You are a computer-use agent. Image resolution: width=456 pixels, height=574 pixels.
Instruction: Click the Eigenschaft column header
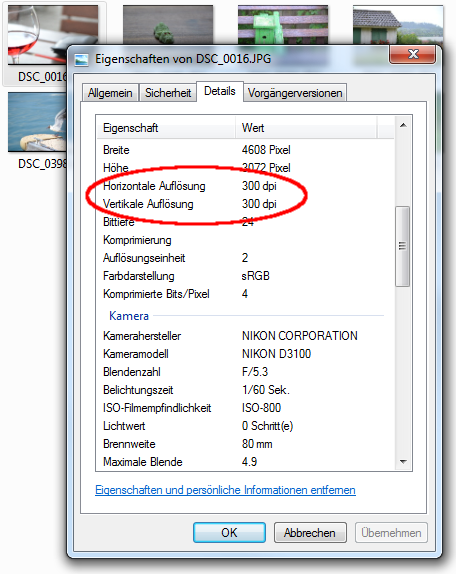166,128
